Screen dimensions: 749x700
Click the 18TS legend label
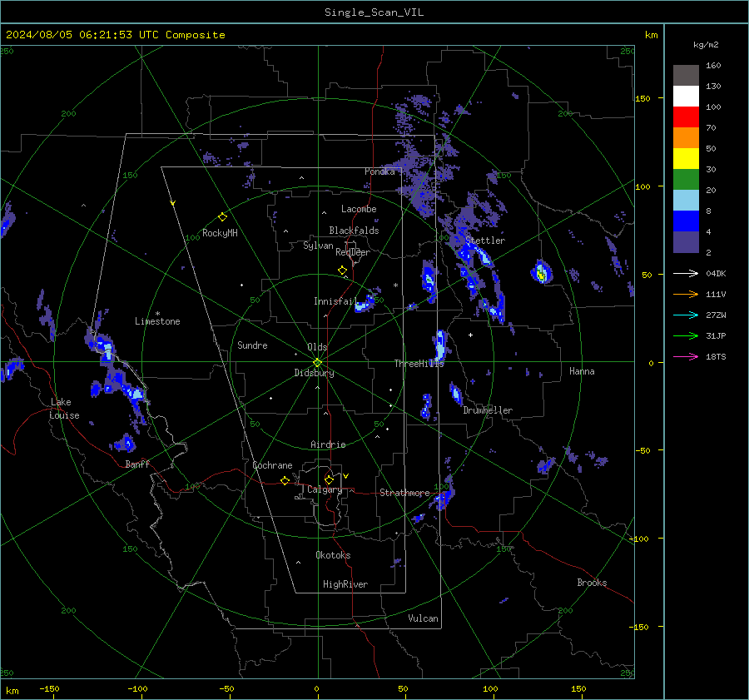(716, 356)
